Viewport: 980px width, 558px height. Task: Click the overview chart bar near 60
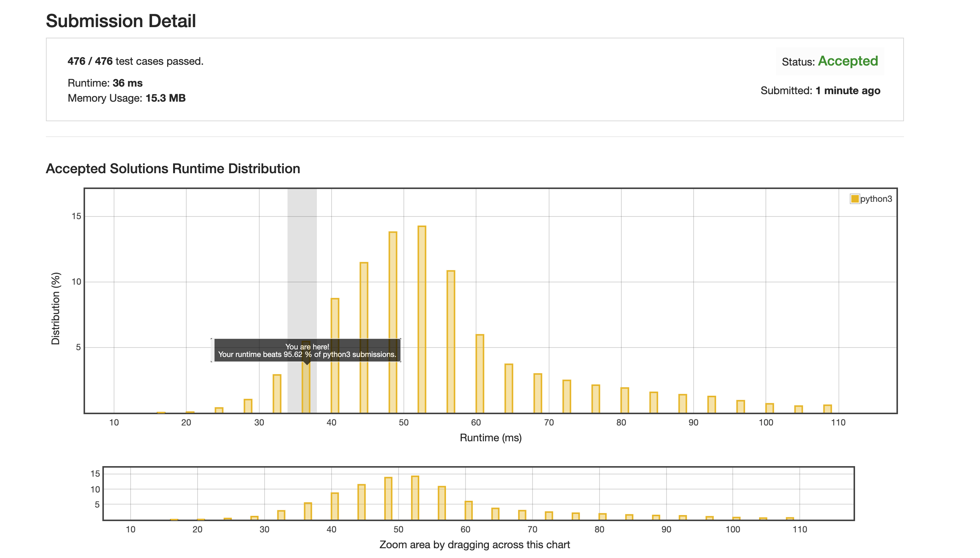(469, 510)
